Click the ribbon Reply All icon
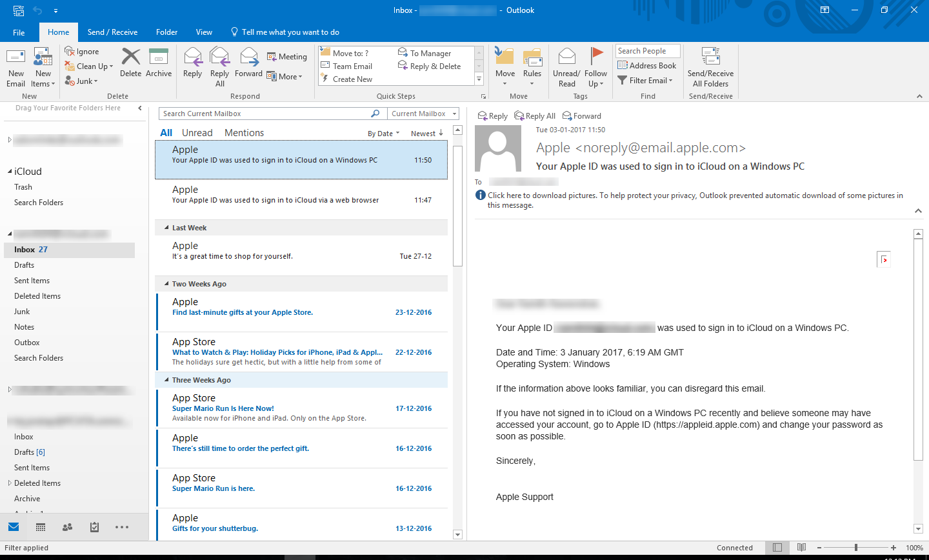Screen dimensions: 929x560 coord(220,57)
